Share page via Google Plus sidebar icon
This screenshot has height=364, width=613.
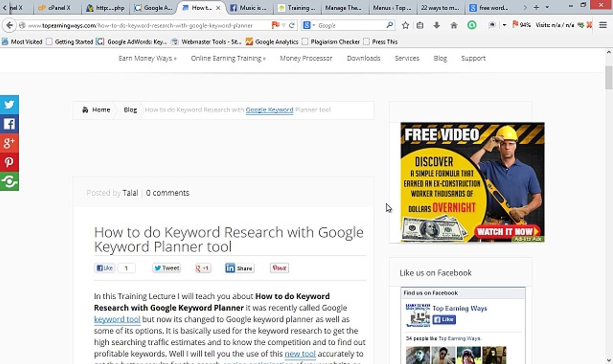point(9,143)
